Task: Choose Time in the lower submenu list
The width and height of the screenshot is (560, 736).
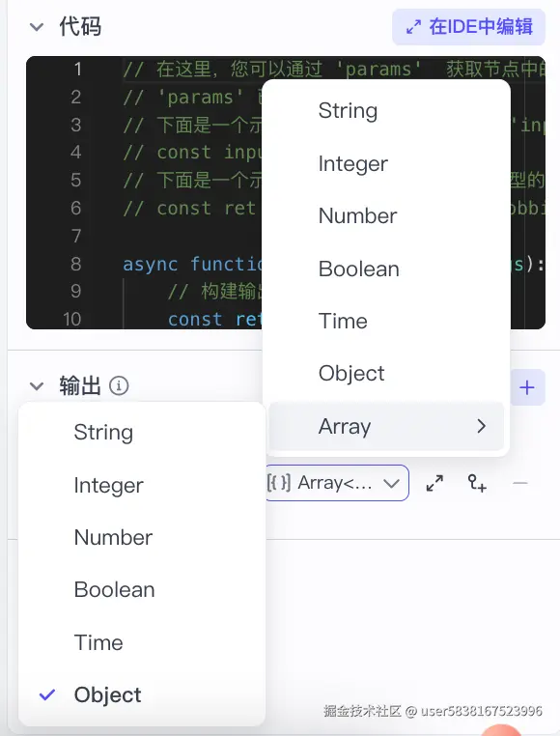Action: click(x=142, y=642)
